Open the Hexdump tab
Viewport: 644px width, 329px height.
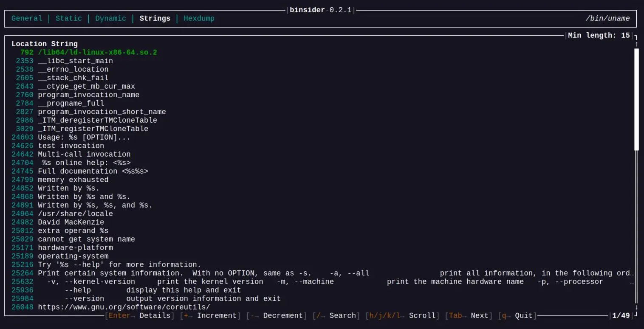coord(199,19)
